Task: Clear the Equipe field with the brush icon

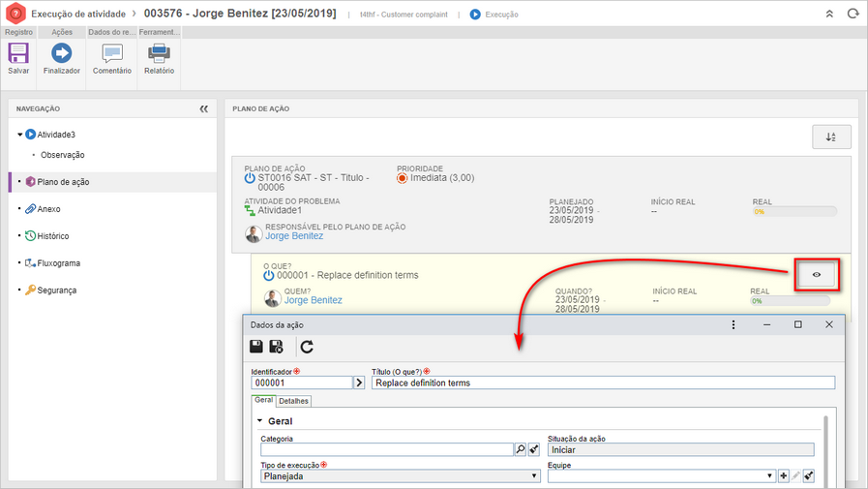Action: pyautogui.click(x=808, y=476)
